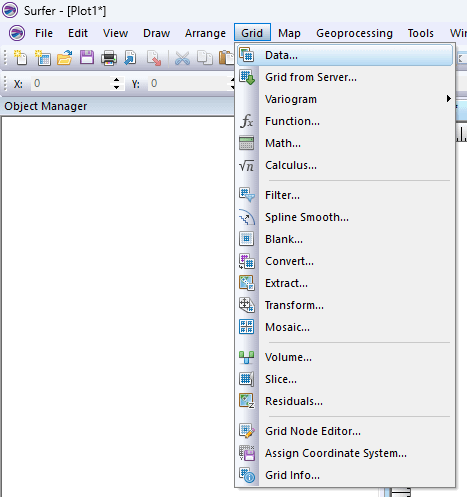Select Transform... menu entry
The height and width of the screenshot is (497, 467).
click(345, 305)
